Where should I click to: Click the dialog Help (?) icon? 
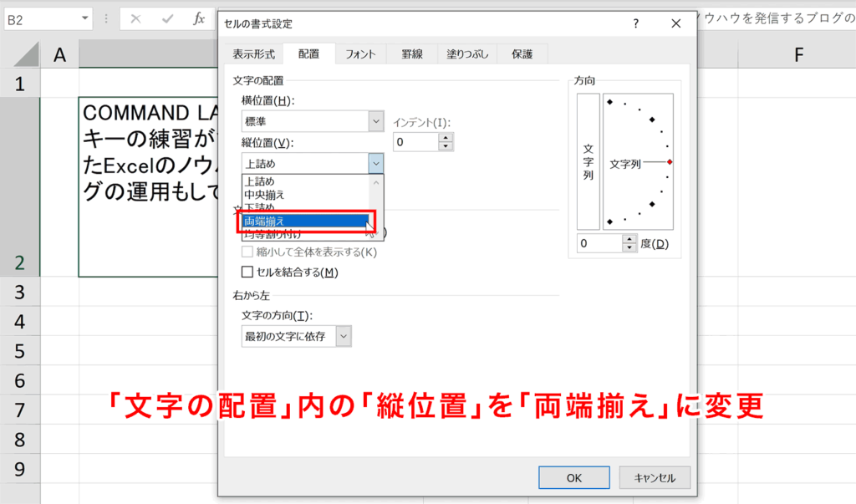[636, 23]
